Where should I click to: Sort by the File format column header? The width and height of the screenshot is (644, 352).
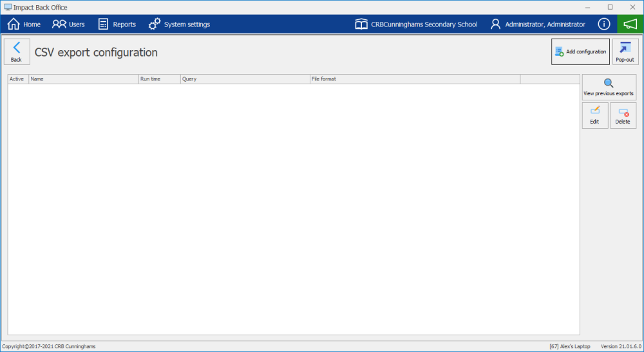(x=415, y=79)
